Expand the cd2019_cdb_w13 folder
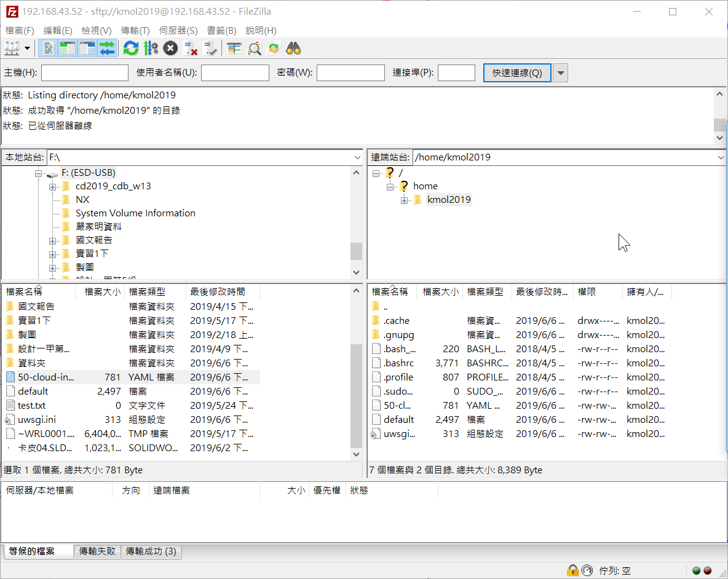 (52, 187)
